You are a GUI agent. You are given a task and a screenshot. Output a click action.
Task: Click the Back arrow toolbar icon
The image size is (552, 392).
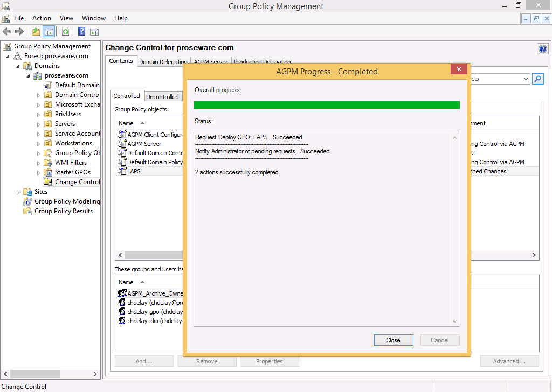7,32
